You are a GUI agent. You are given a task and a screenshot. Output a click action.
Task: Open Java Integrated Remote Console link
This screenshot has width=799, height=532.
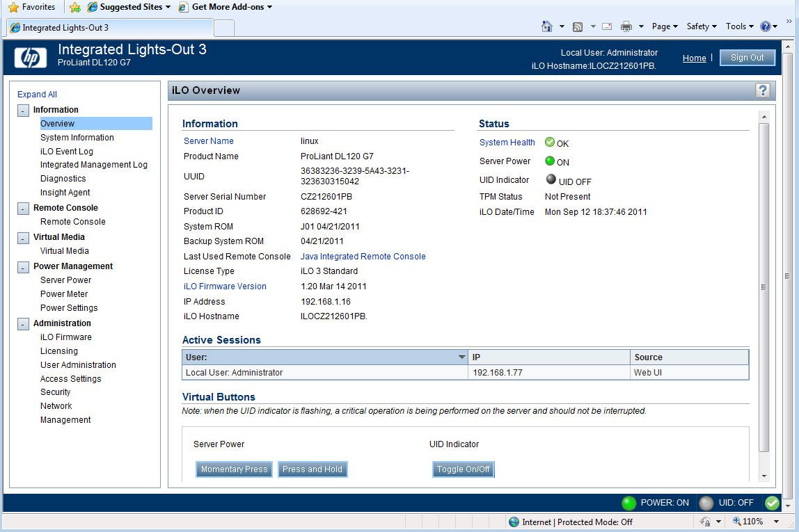363,256
